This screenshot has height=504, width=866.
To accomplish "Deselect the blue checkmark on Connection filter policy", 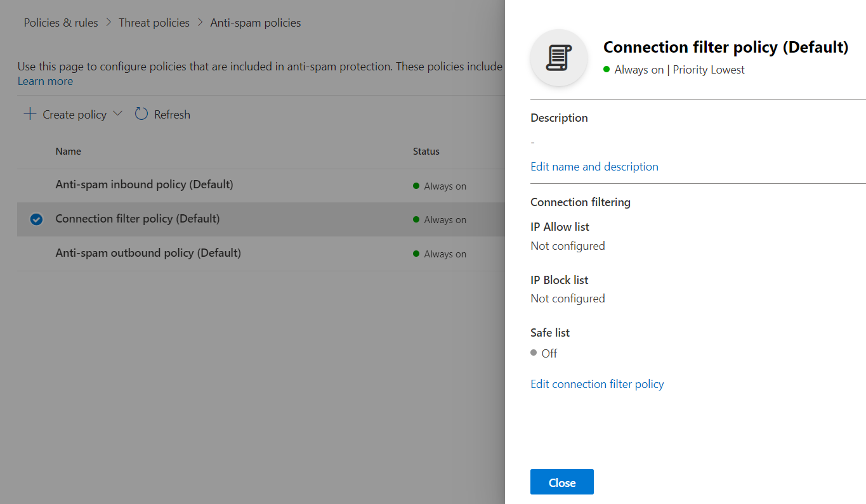I will point(36,219).
